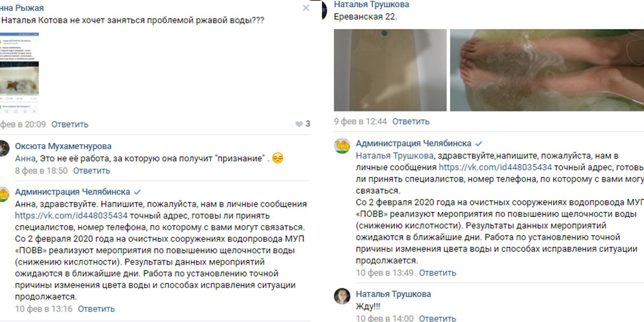The height and width of the screenshot is (322, 644).
Task: Click the heart like icon with count 3
Action: [299, 124]
